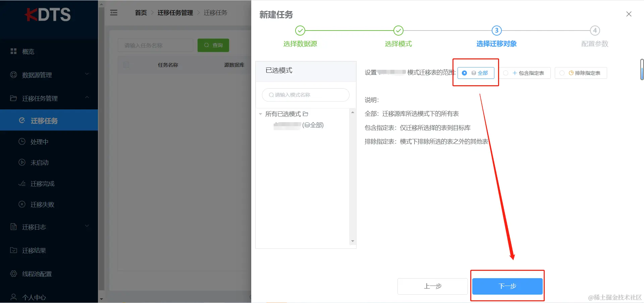Expand 迁移日志 menu
The image size is (644, 303).
tap(49, 227)
